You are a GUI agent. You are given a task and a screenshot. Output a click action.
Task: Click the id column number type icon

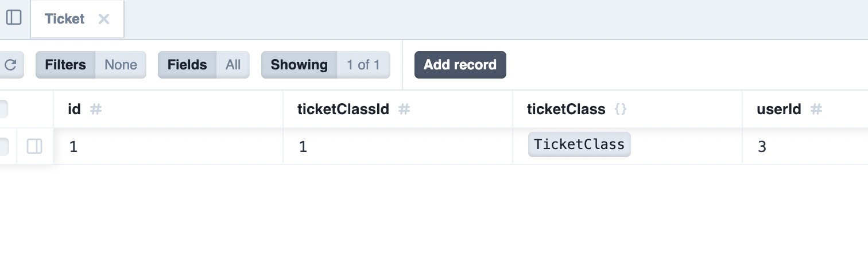coord(96,109)
